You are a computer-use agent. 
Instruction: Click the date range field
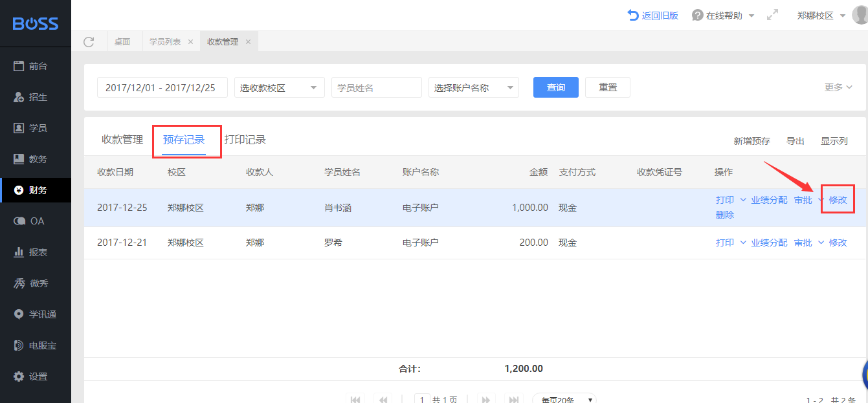pos(162,87)
